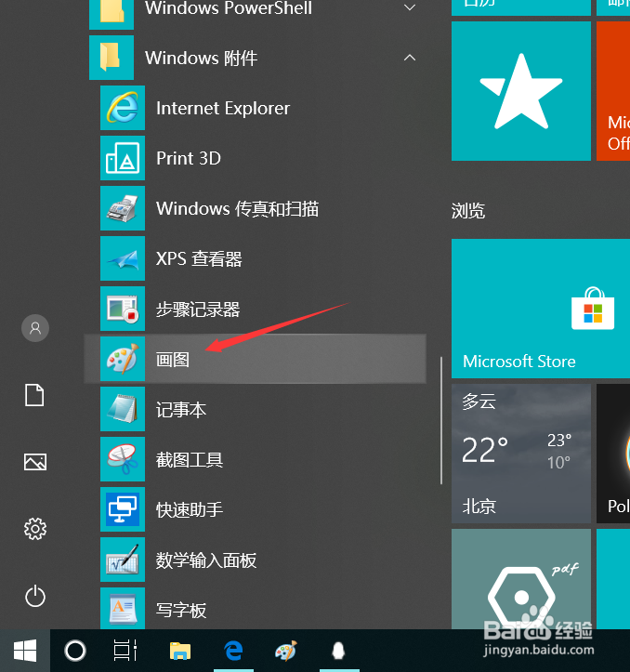Select the 数学输入面板 text label
Screen dimensions: 630x672
(x=206, y=560)
